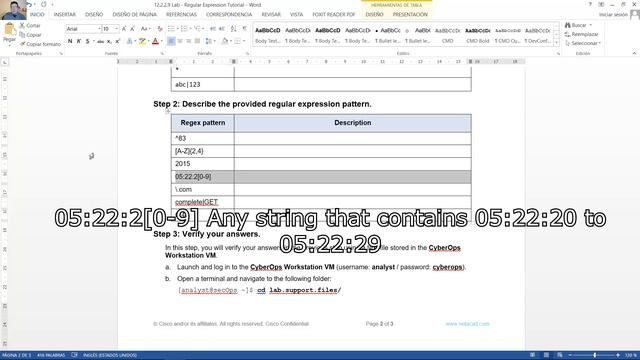Screen dimensions: 640x360
Task: Open numbering list dropdown
Action: tap(190, 29)
